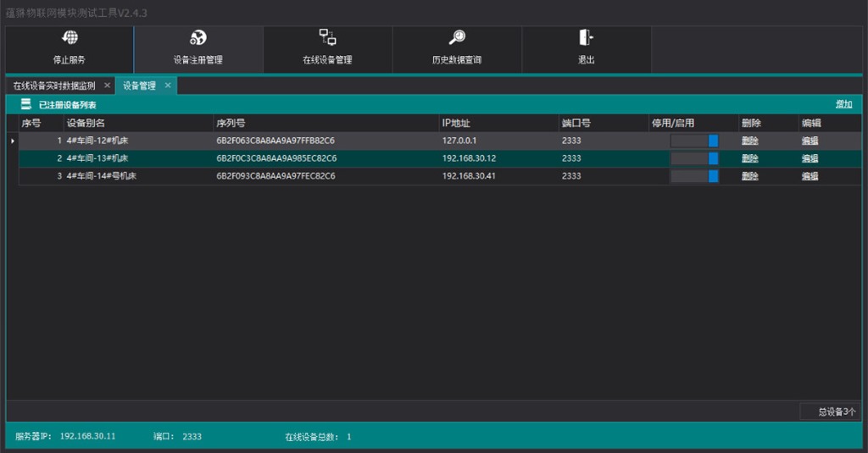Click the 退出 door icon
This screenshot has width=868, height=453.
coord(586,37)
